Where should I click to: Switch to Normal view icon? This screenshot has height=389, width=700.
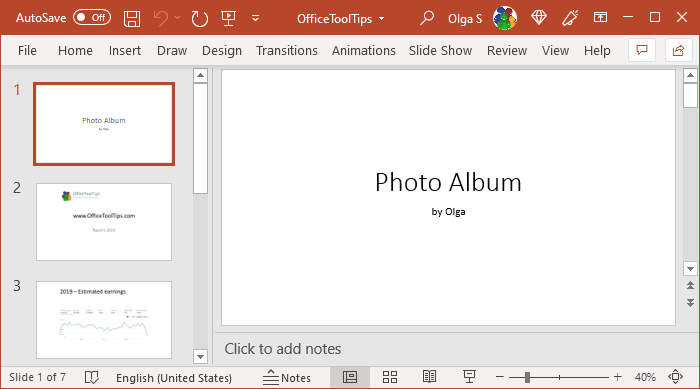350,377
